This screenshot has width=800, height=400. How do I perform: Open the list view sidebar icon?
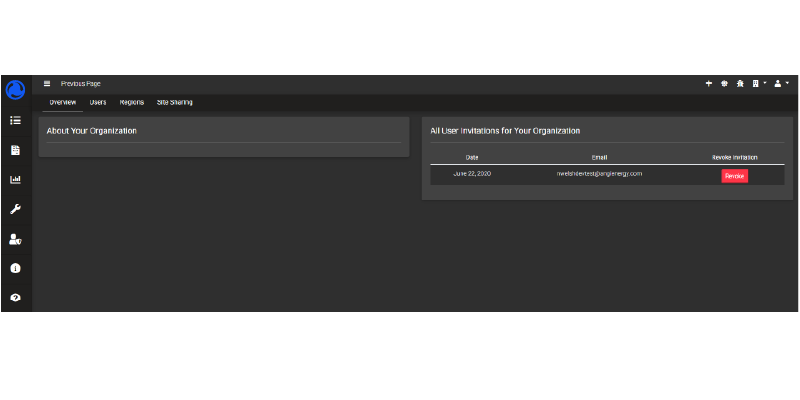tap(16, 120)
